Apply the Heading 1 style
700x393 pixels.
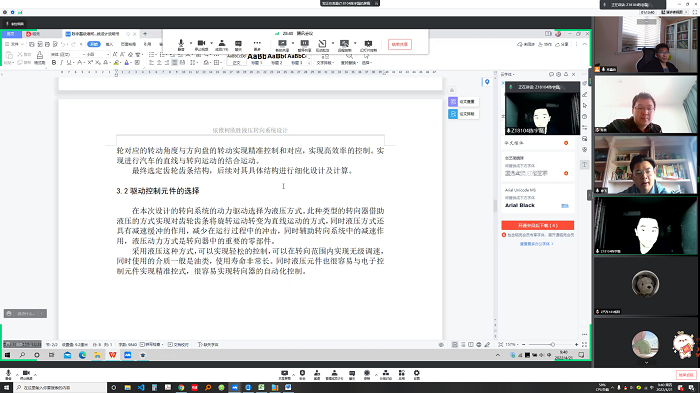tap(256, 59)
